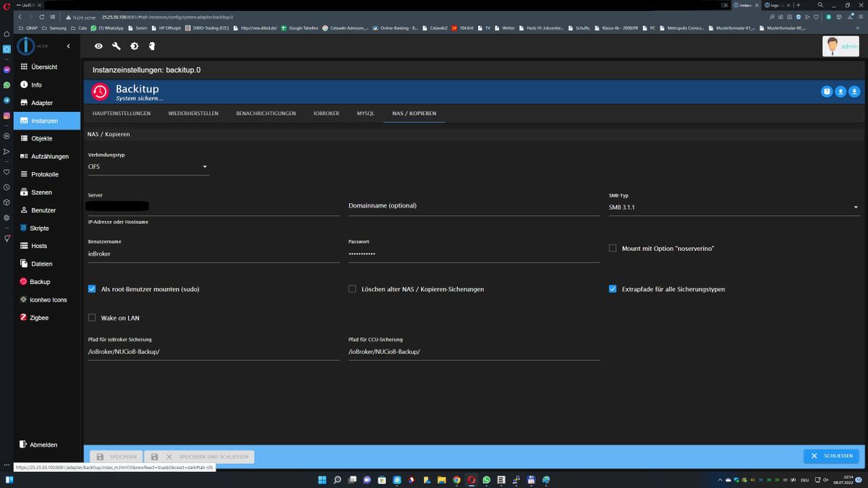
Task: Check 'Löschen alter NAS / Kopieren-Sicherungen'
Action: [352, 289]
